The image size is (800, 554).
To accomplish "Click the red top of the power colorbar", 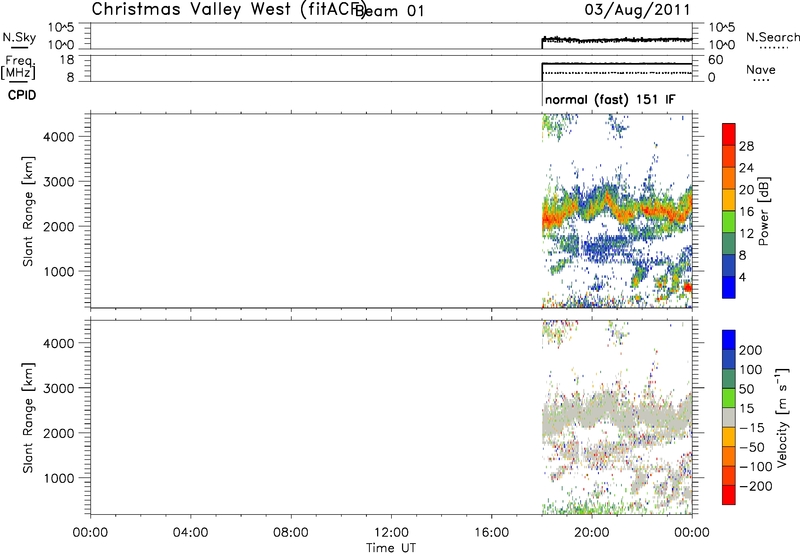I will tap(729, 134).
